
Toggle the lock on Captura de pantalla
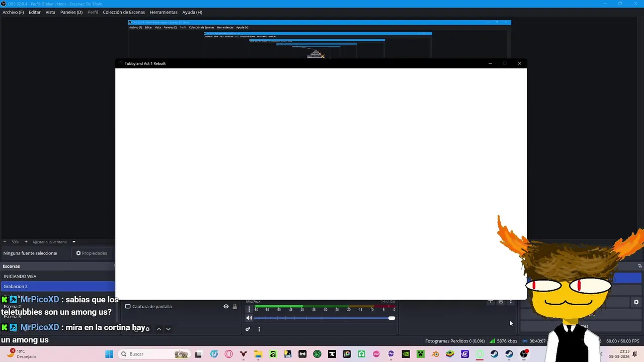point(234,306)
